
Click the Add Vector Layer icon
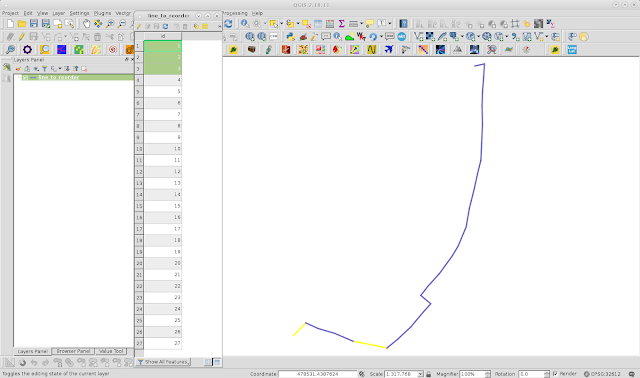[x=418, y=37]
